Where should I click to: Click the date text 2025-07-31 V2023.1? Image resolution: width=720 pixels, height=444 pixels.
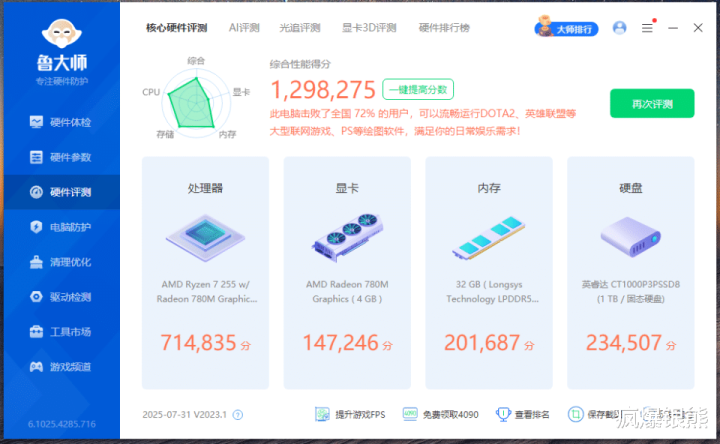[x=185, y=415]
